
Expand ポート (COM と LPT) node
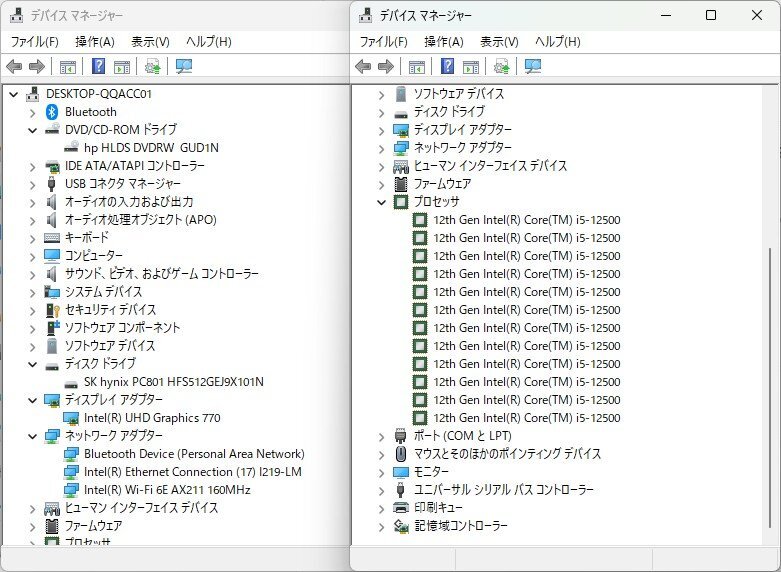(x=382, y=436)
